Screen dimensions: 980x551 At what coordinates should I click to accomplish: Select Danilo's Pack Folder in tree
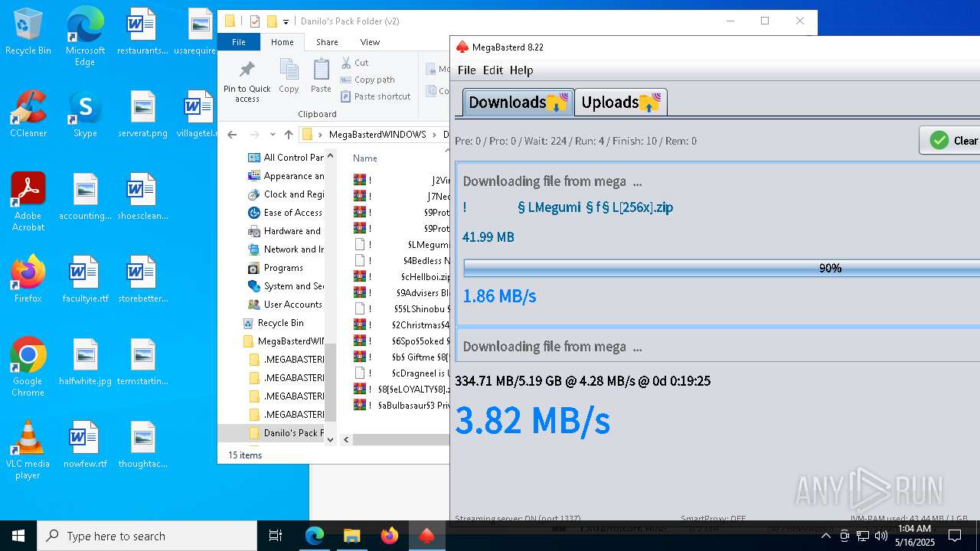click(x=286, y=433)
